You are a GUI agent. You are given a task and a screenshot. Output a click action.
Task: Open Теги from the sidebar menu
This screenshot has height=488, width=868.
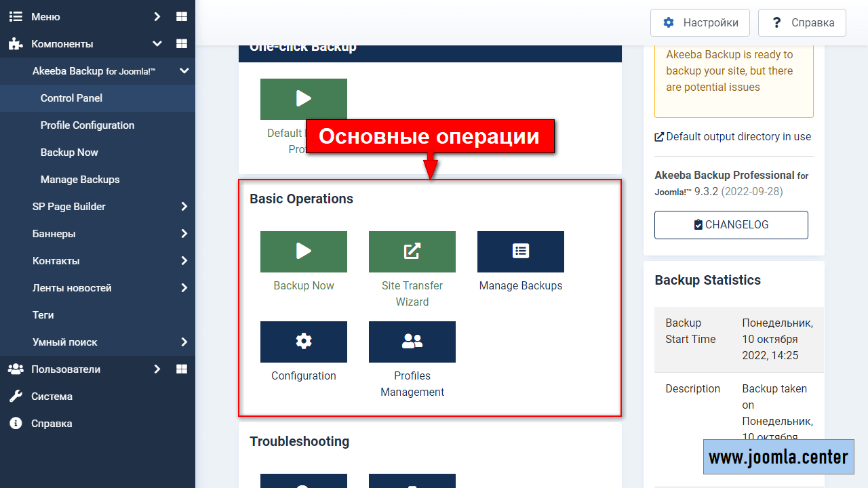pyautogui.click(x=43, y=314)
